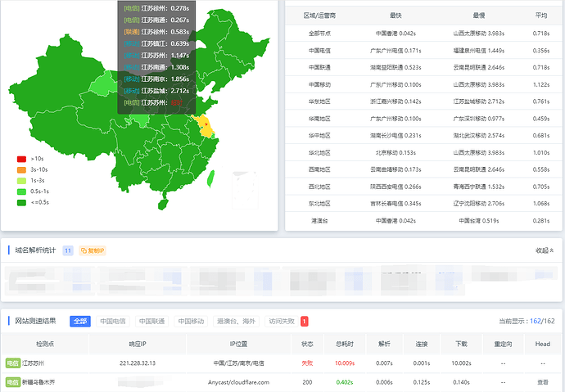Image resolution: width=565 pixels, height=392 pixels.
Task: Click the 中国电信 row in the stats table
Action: [424, 51]
